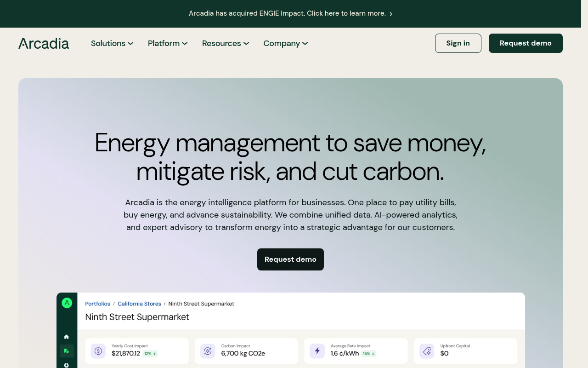Click the $21,870.12 yearly cost value
Screen dimensions: 588x368
pos(126,354)
